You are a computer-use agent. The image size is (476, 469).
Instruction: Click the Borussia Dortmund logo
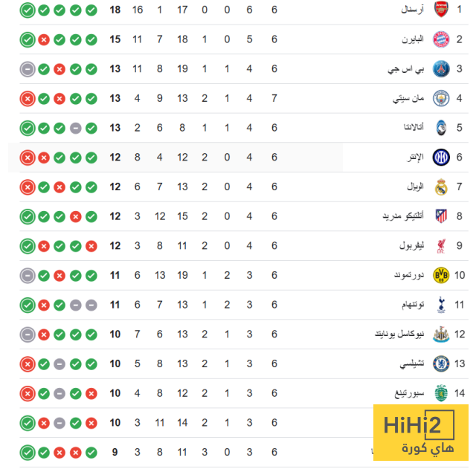click(x=441, y=275)
